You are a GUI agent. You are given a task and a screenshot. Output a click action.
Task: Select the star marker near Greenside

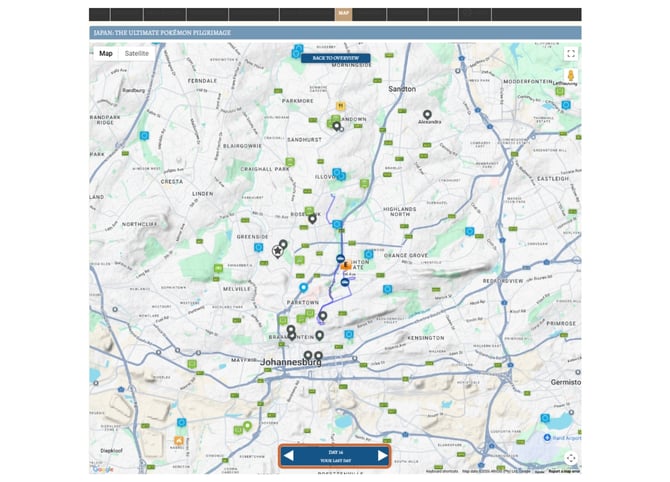pyautogui.click(x=278, y=251)
